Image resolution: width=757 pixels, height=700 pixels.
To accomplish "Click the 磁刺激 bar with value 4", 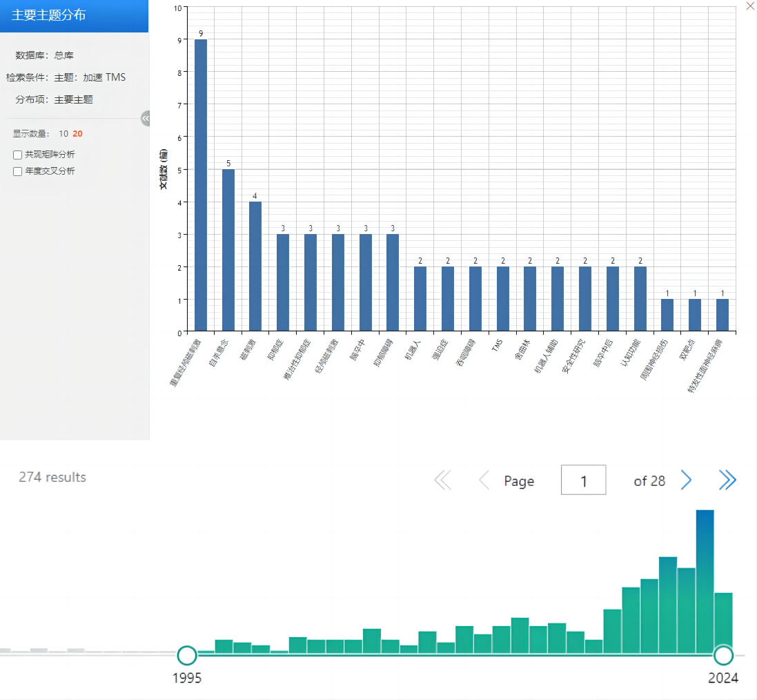I will [x=255, y=266].
